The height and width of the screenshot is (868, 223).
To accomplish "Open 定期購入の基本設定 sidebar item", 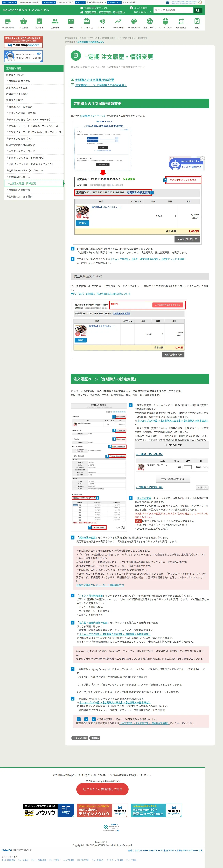I will pyautogui.click(x=34, y=88).
